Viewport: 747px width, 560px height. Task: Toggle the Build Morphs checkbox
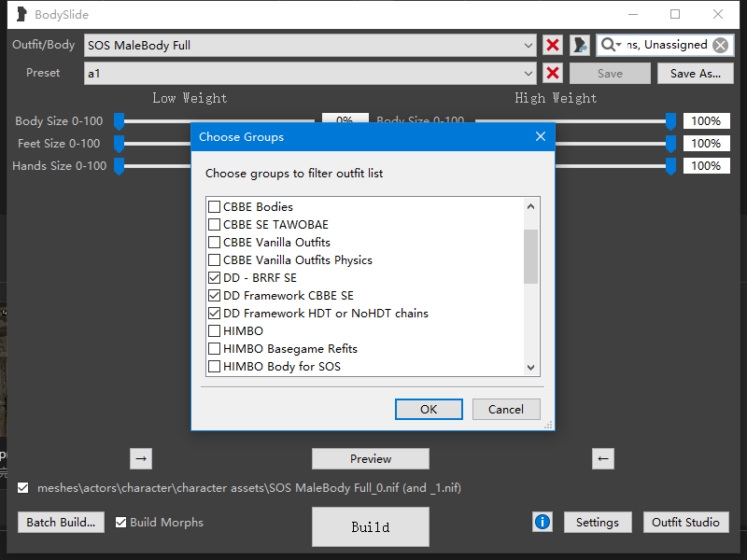121,523
